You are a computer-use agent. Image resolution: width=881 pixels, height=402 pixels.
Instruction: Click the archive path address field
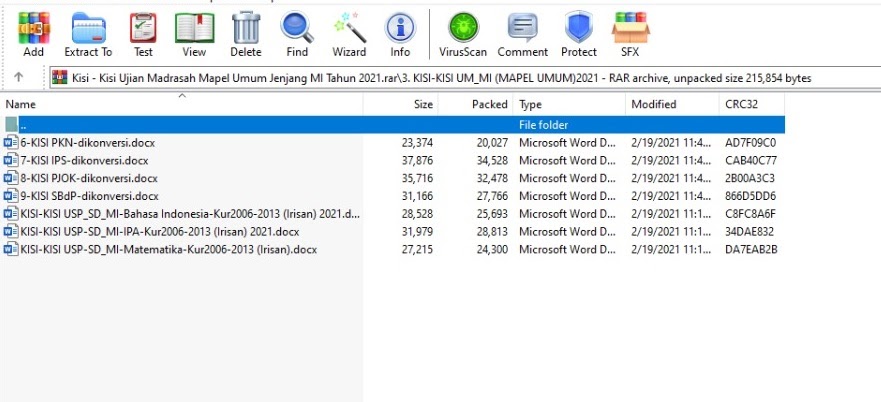(465, 78)
